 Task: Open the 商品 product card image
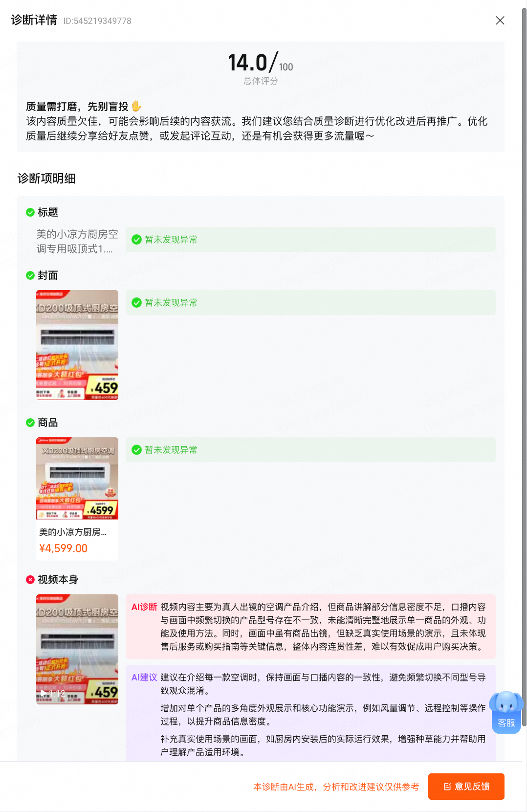(77, 478)
